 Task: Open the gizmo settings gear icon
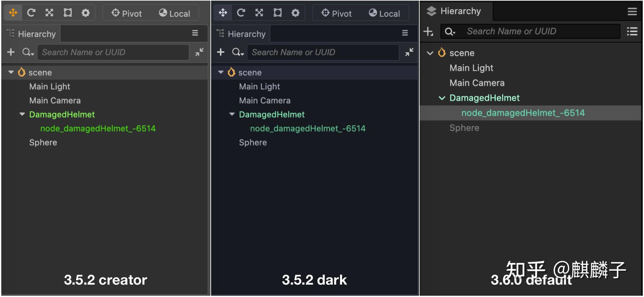tap(85, 13)
